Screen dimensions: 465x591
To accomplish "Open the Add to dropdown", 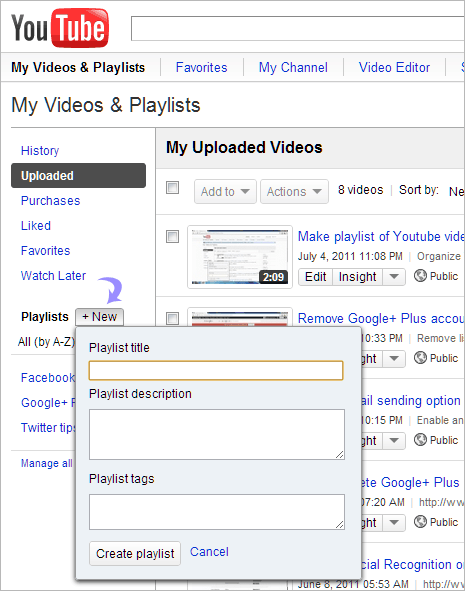I will pos(225,191).
